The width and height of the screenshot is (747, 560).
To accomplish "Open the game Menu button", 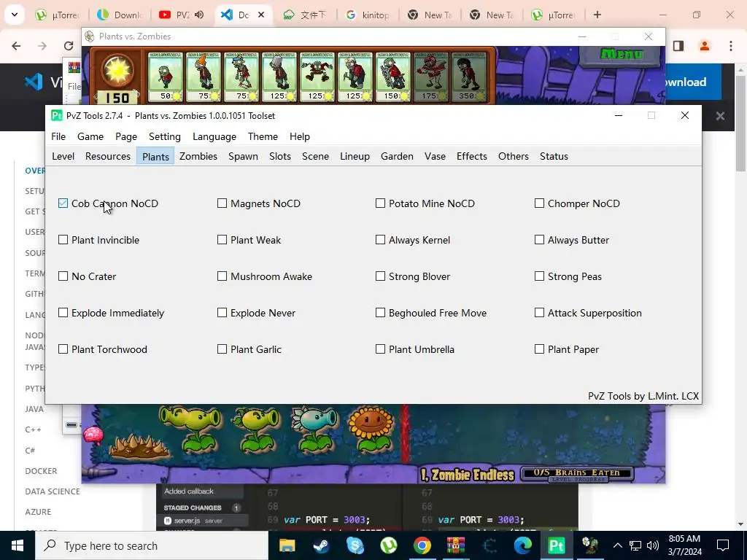I will coord(622,55).
